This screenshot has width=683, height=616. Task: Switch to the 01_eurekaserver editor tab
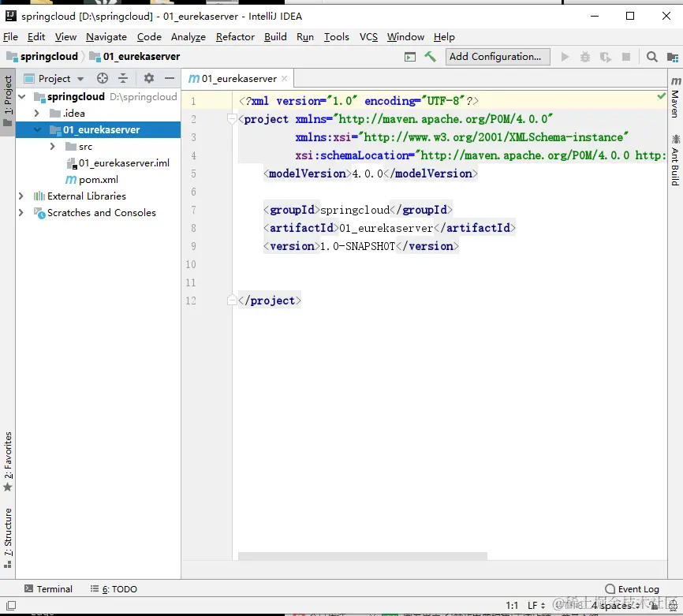pyautogui.click(x=238, y=79)
